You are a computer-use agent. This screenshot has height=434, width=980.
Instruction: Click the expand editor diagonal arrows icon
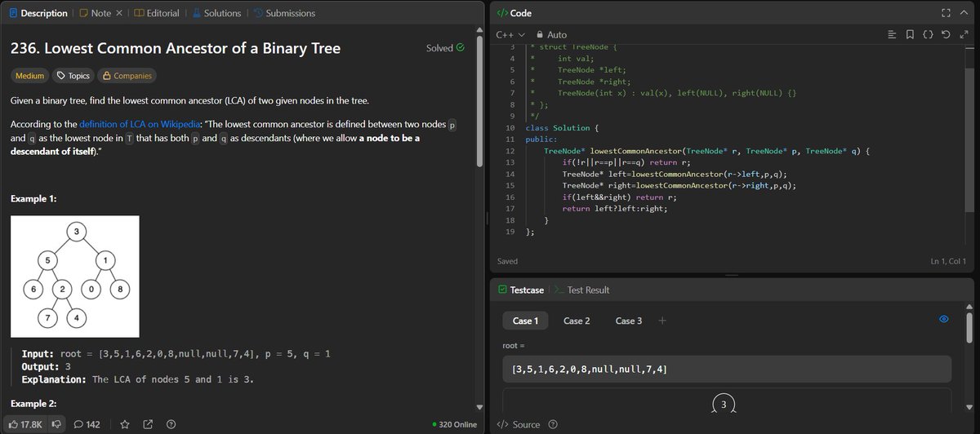pyautogui.click(x=964, y=35)
